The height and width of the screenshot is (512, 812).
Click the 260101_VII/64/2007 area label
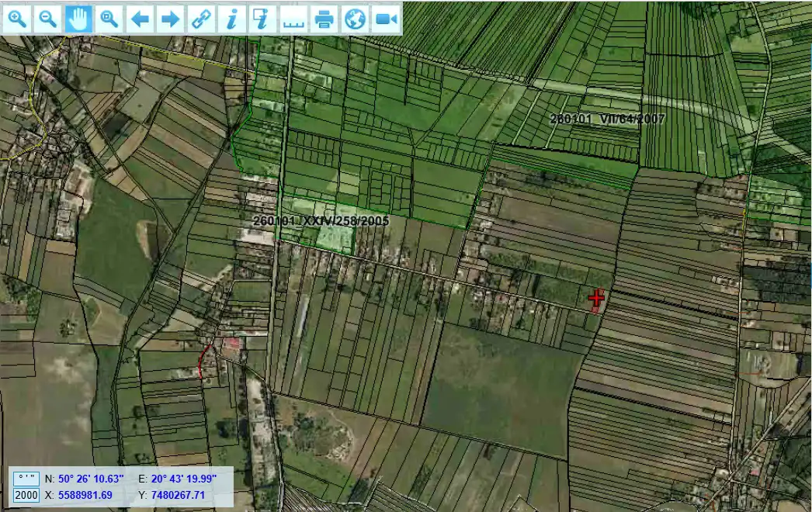(x=607, y=119)
